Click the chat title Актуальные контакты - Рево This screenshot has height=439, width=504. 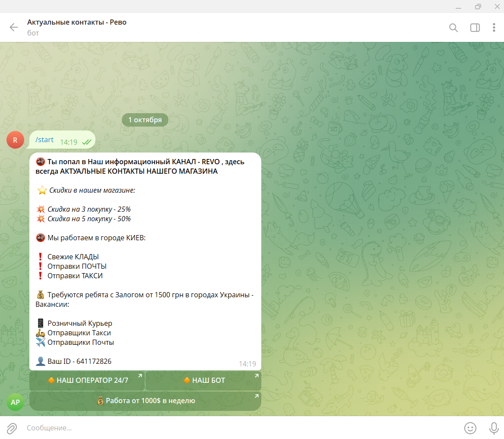(x=77, y=22)
